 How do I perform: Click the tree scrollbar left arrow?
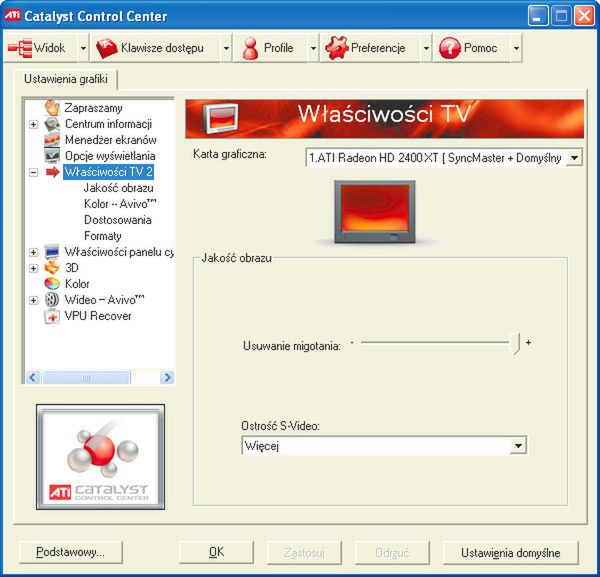(33, 378)
